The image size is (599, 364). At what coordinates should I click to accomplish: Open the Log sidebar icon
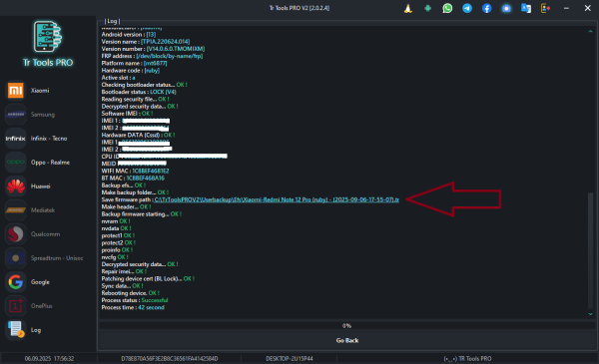[16, 330]
